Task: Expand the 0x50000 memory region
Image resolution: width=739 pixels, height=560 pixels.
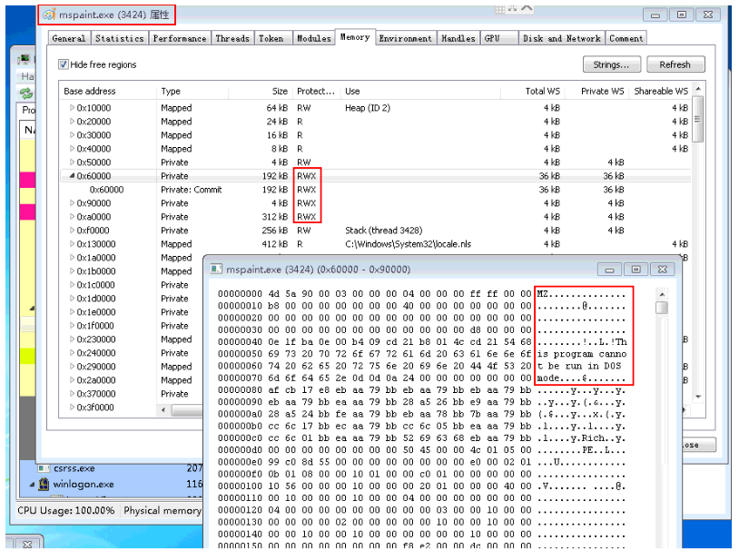Action: (x=72, y=162)
